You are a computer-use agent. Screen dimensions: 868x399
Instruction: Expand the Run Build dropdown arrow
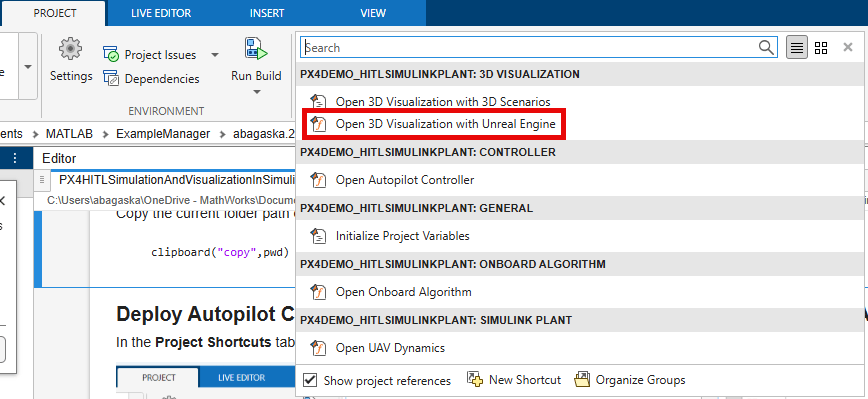coord(256,92)
